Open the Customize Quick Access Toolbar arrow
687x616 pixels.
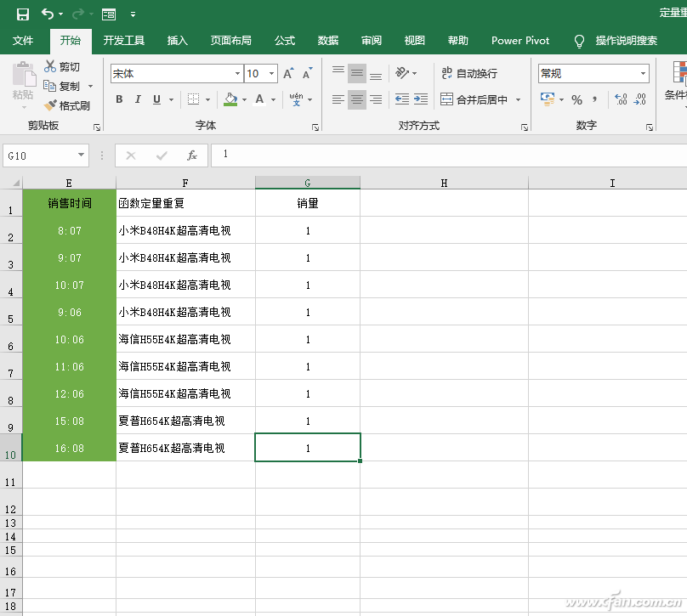(133, 15)
